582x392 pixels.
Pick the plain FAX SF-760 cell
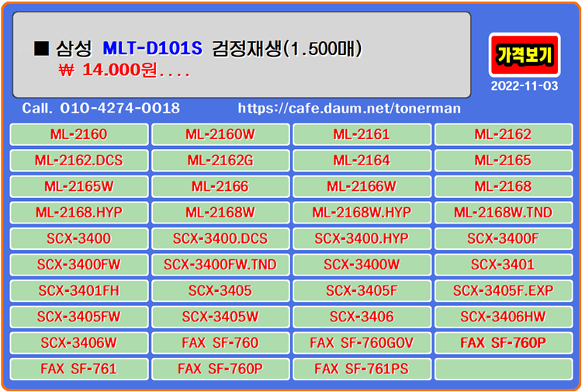coord(220,342)
